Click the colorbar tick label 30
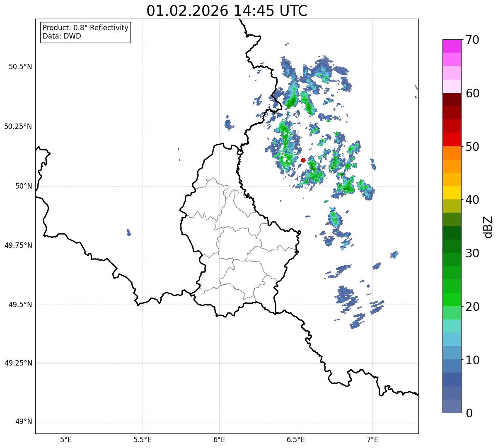 point(473,253)
